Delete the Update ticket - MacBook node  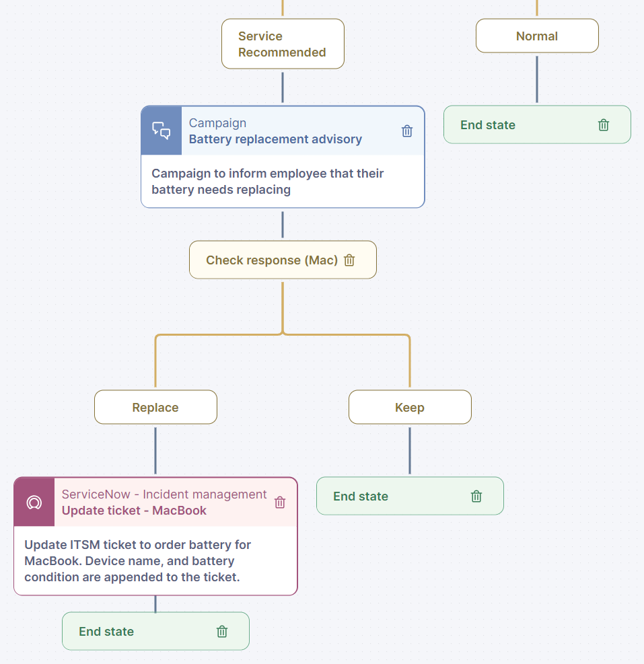point(280,503)
